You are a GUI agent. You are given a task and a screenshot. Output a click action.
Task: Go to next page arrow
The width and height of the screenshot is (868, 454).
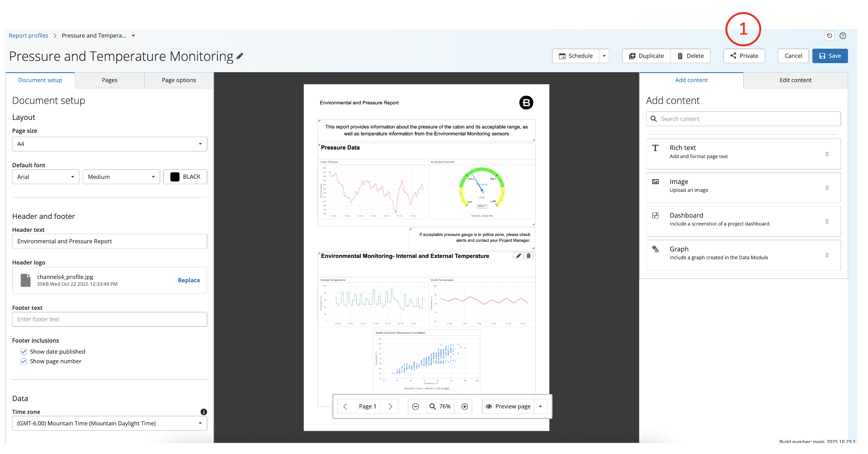(390, 406)
